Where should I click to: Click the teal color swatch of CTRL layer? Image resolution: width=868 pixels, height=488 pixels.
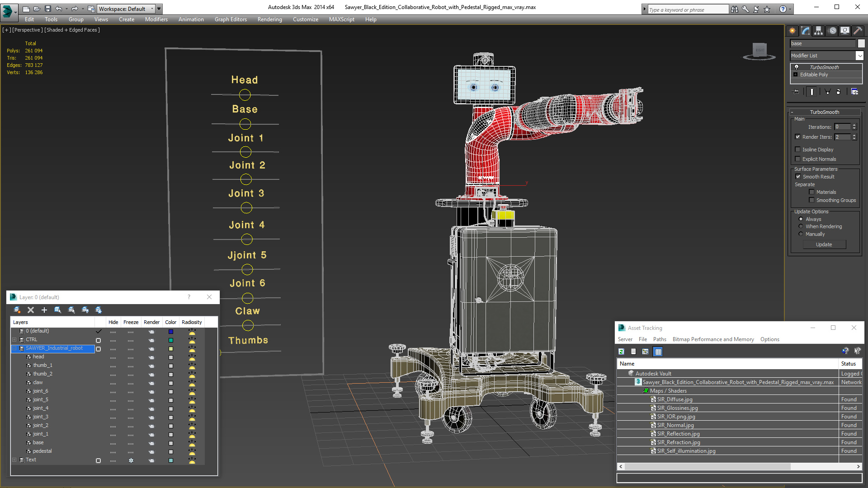[x=171, y=340]
